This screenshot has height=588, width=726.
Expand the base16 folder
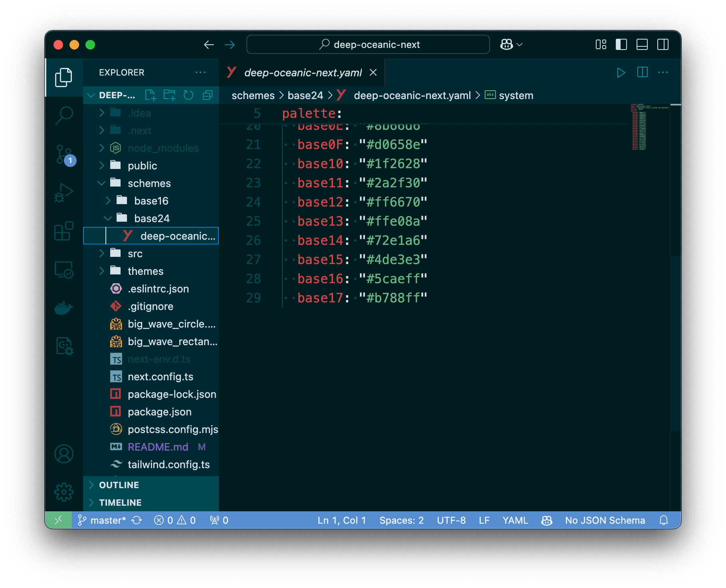click(151, 201)
